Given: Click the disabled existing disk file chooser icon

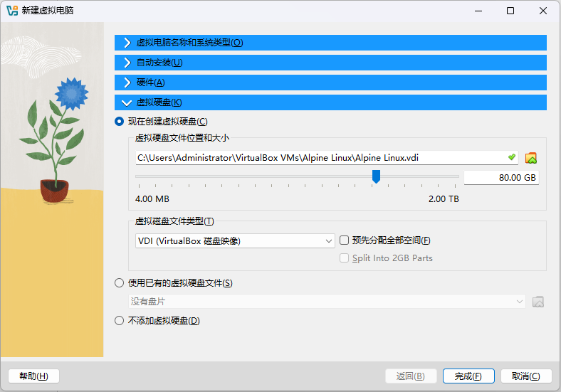Looking at the screenshot, I should coord(538,302).
